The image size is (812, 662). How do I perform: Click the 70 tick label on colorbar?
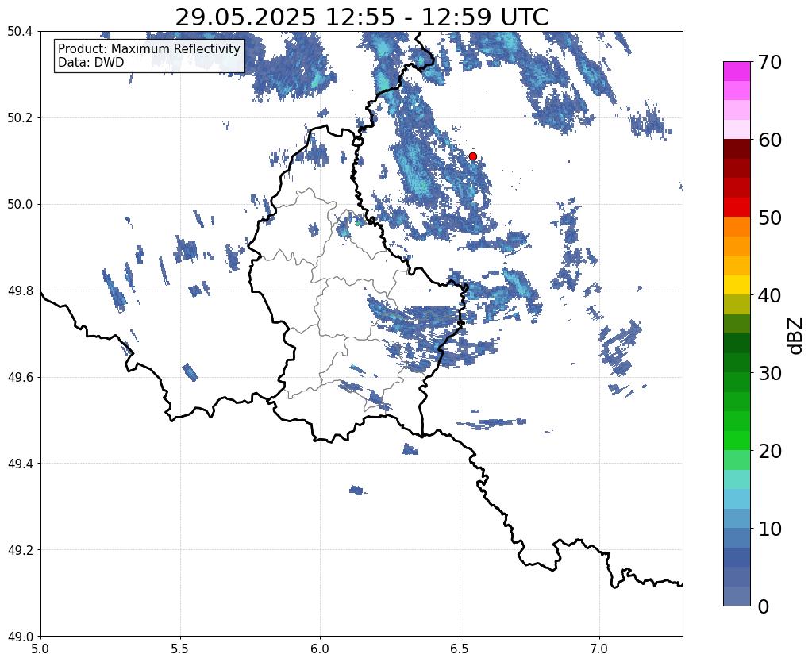click(769, 62)
